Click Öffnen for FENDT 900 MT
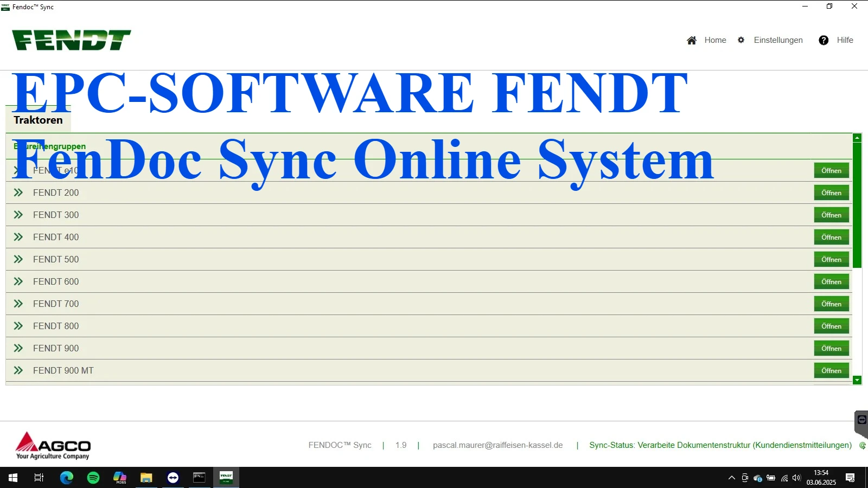Screen dimensions: 868x488 coord(831,370)
